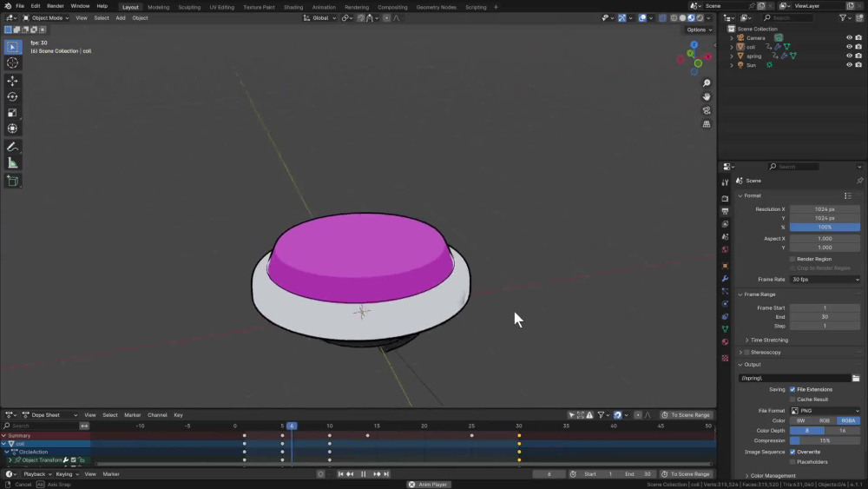Enable the Render Region checkbox
Screen dimensions: 868x489
[792, 259]
